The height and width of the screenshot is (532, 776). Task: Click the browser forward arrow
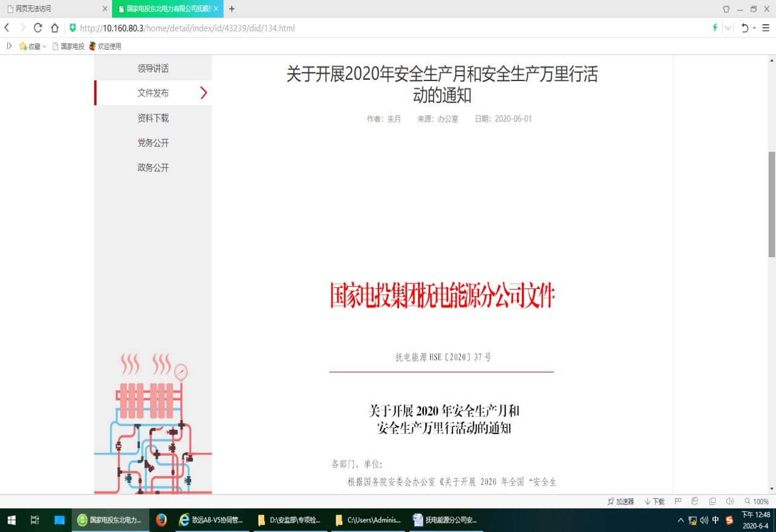23,28
